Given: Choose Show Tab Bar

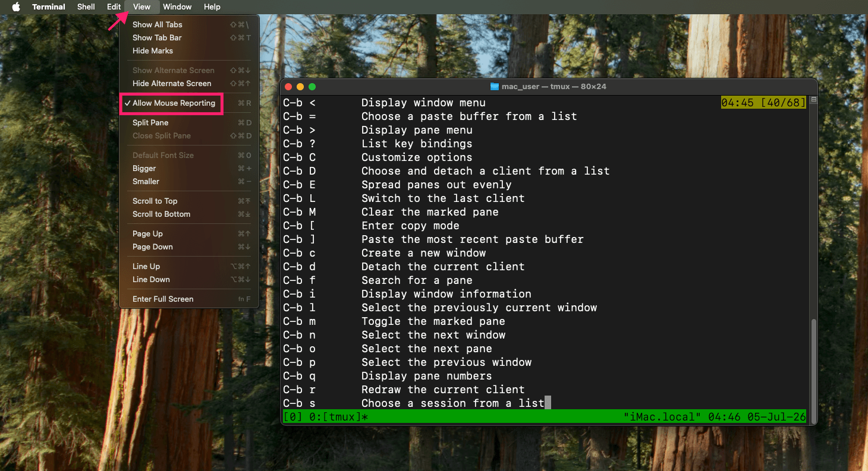Looking at the screenshot, I should tap(189, 38).
